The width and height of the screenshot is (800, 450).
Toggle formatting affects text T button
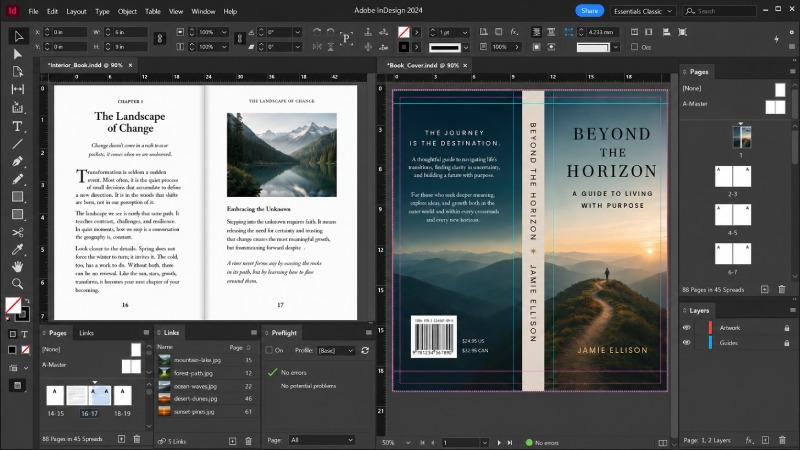click(24, 334)
